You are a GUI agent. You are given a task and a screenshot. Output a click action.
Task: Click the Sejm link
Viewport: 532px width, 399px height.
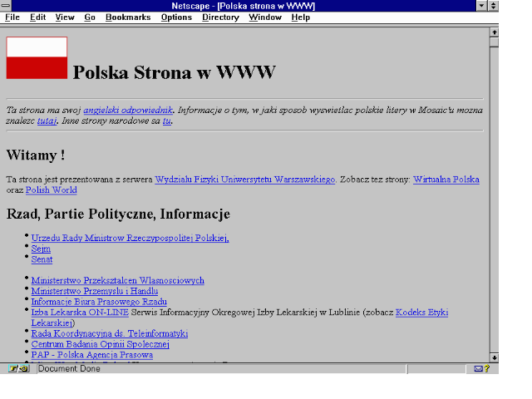tap(41, 249)
